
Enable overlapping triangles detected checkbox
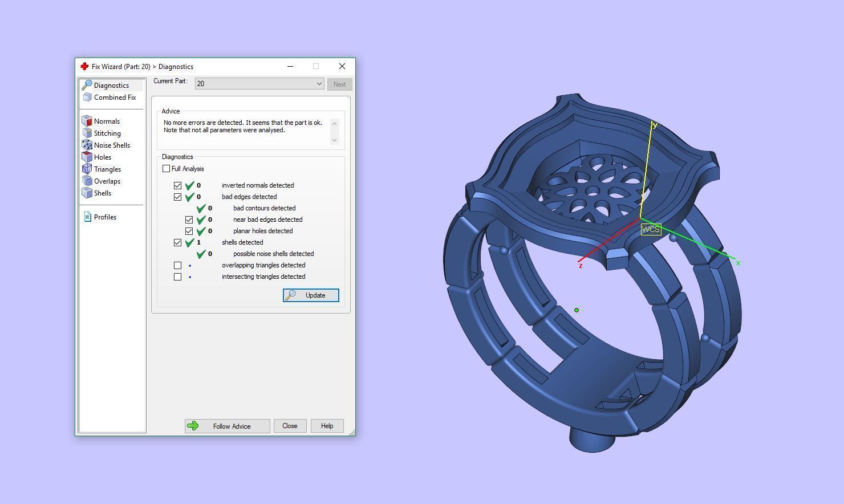[177, 265]
